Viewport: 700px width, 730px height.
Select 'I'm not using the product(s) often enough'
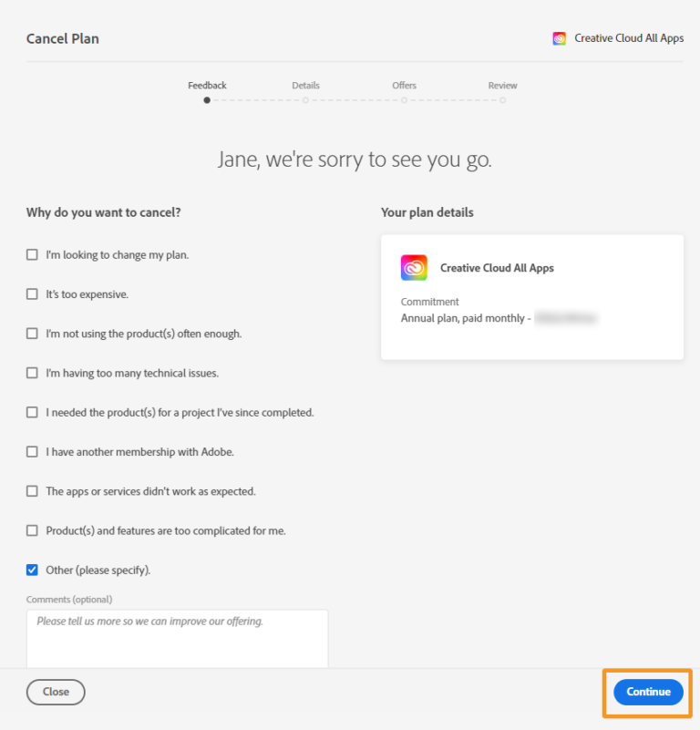click(x=32, y=334)
